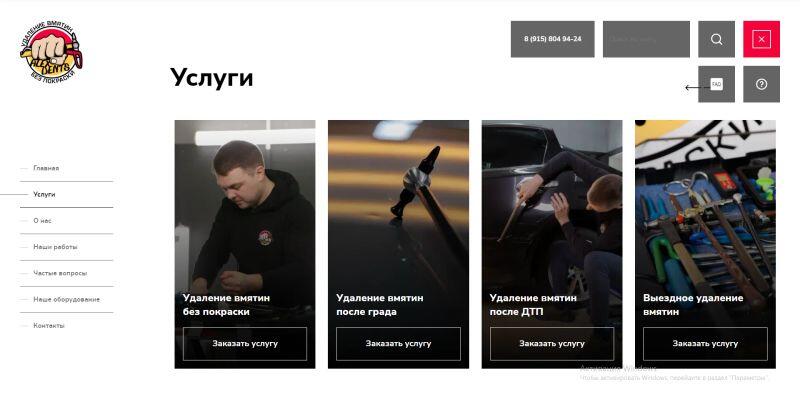Focus the gray search input field
The image size is (800, 402).
[x=646, y=39]
